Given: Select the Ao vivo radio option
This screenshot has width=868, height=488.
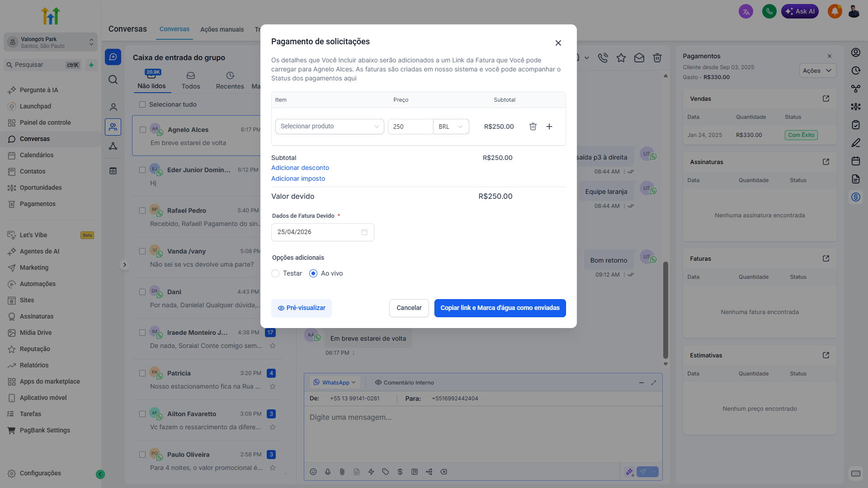Looking at the screenshot, I should (x=313, y=273).
